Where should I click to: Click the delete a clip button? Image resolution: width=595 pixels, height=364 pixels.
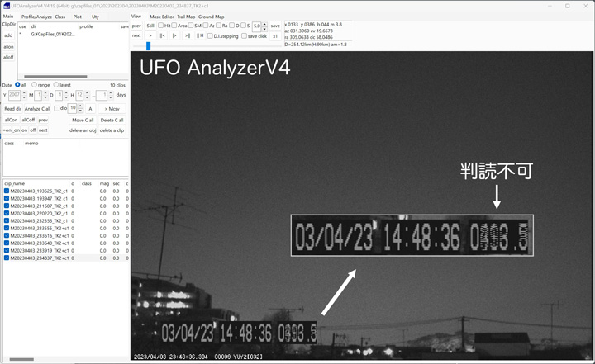tap(112, 130)
